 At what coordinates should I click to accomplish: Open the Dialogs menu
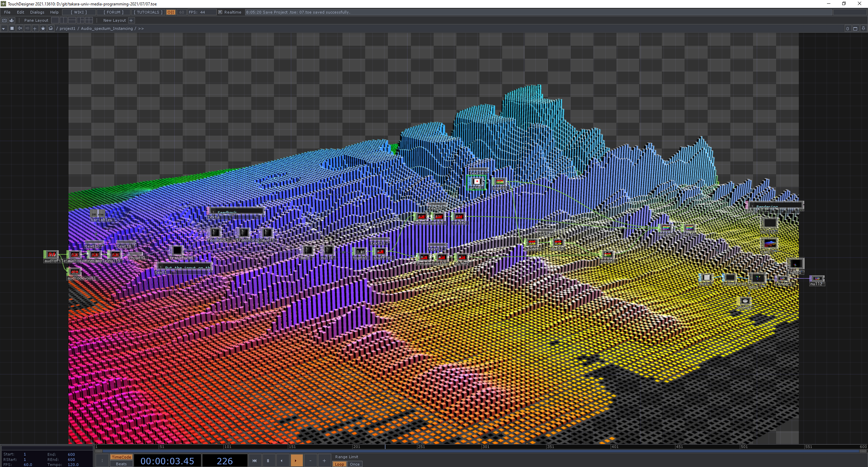pyautogui.click(x=37, y=12)
